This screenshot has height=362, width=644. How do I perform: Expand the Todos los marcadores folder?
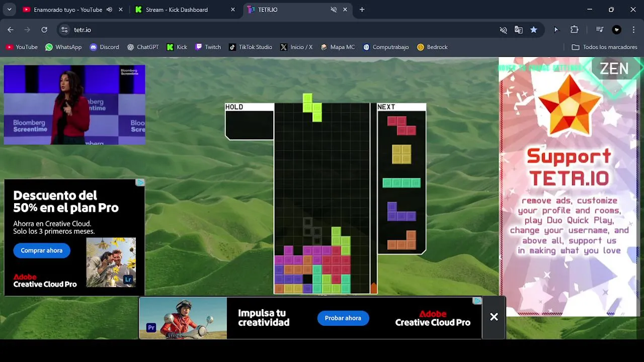604,47
